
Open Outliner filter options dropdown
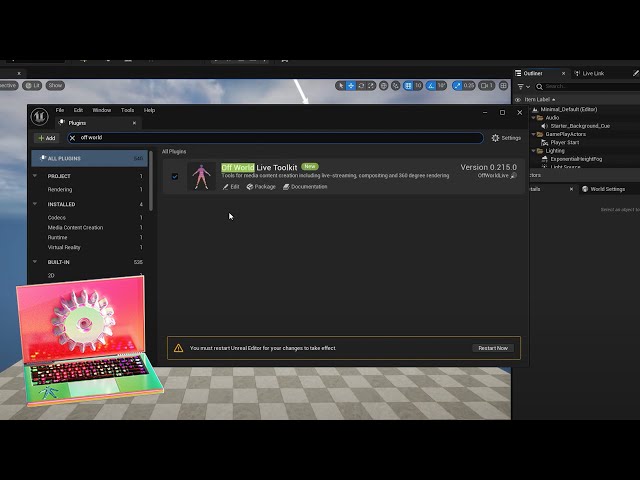click(x=523, y=87)
